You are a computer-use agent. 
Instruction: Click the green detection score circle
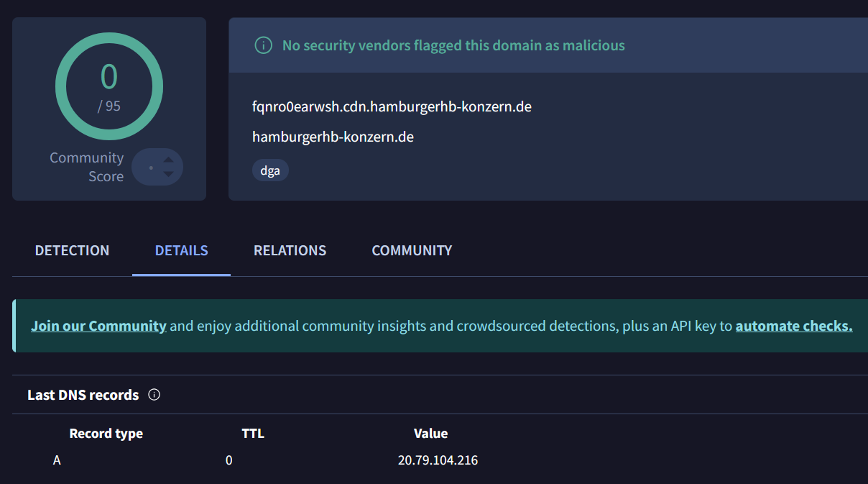[109, 86]
